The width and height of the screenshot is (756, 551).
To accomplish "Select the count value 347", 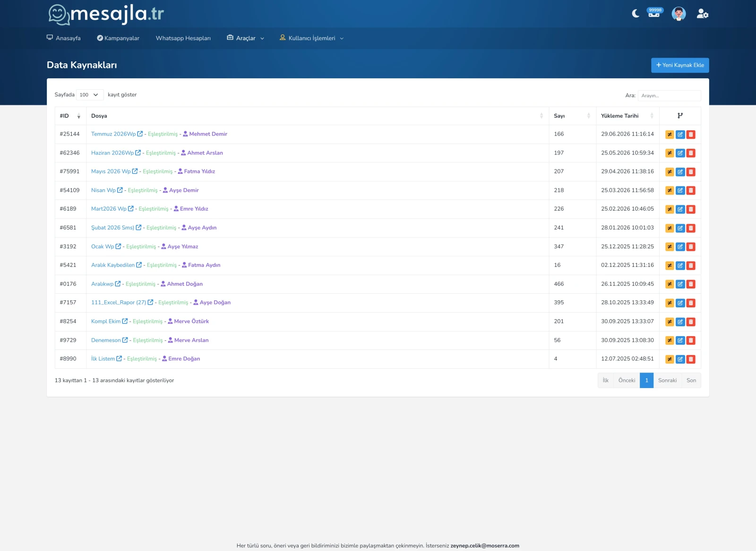I will (x=558, y=246).
